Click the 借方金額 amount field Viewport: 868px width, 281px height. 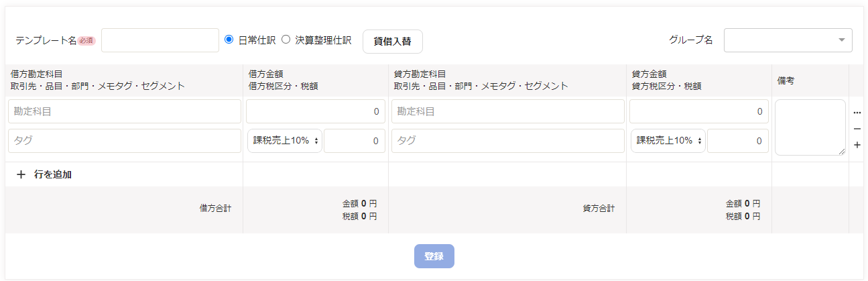coord(316,111)
